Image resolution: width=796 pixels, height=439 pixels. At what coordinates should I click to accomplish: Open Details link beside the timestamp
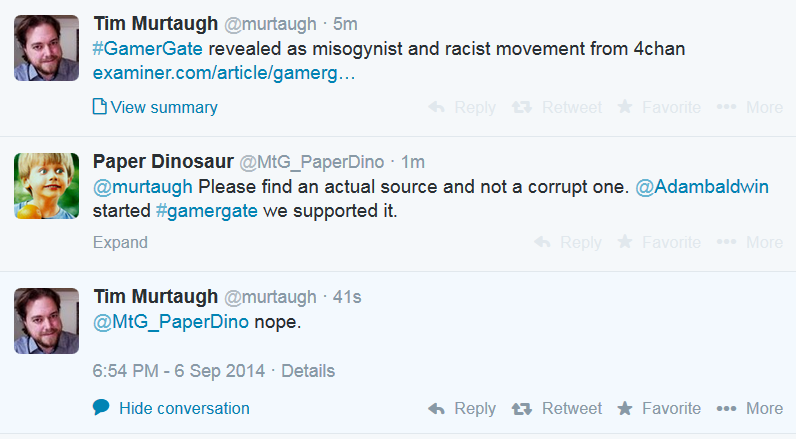pos(308,371)
